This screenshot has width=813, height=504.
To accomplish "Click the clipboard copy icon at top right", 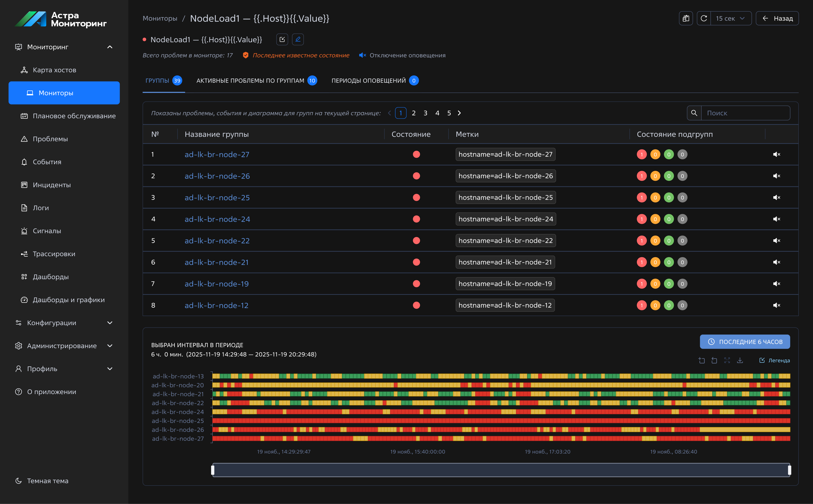I will (x=686, y=18).
